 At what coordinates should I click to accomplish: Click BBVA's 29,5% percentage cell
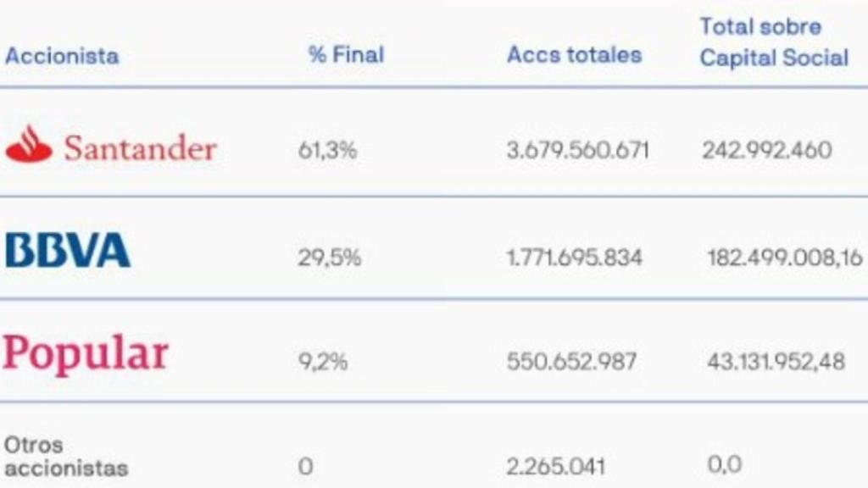tap(329, 258)
